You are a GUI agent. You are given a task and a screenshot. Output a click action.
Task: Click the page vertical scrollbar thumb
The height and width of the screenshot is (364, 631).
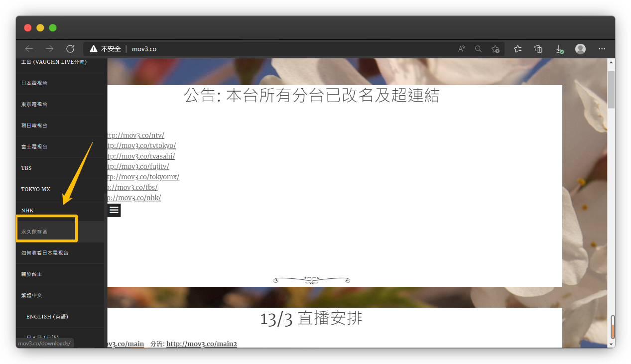[611, 90]
